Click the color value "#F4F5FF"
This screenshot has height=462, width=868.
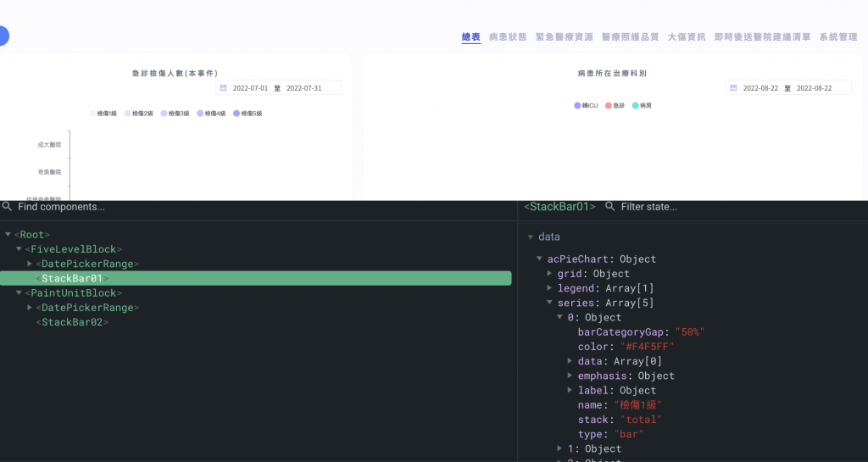[x=647, y=347]
